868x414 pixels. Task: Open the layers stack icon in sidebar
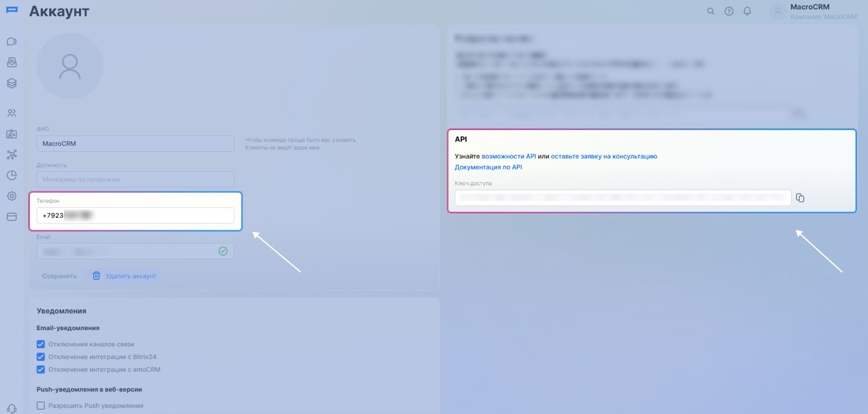(11, 83)
